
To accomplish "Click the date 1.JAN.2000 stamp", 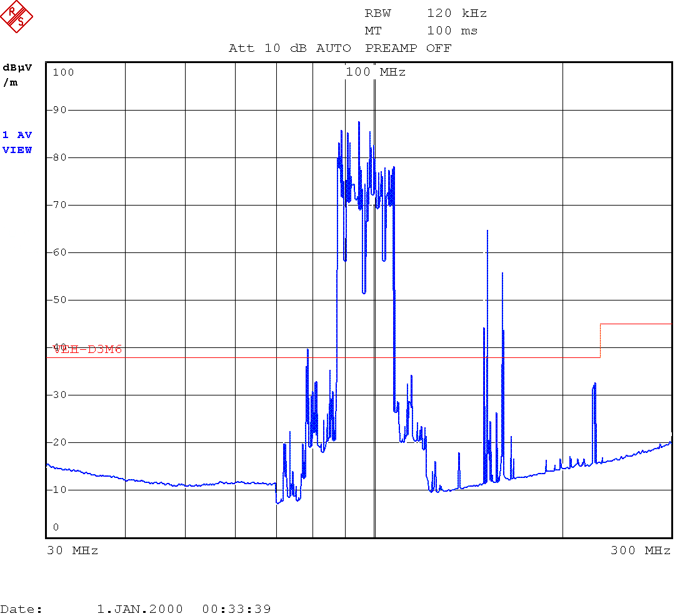I will (140, 609).
